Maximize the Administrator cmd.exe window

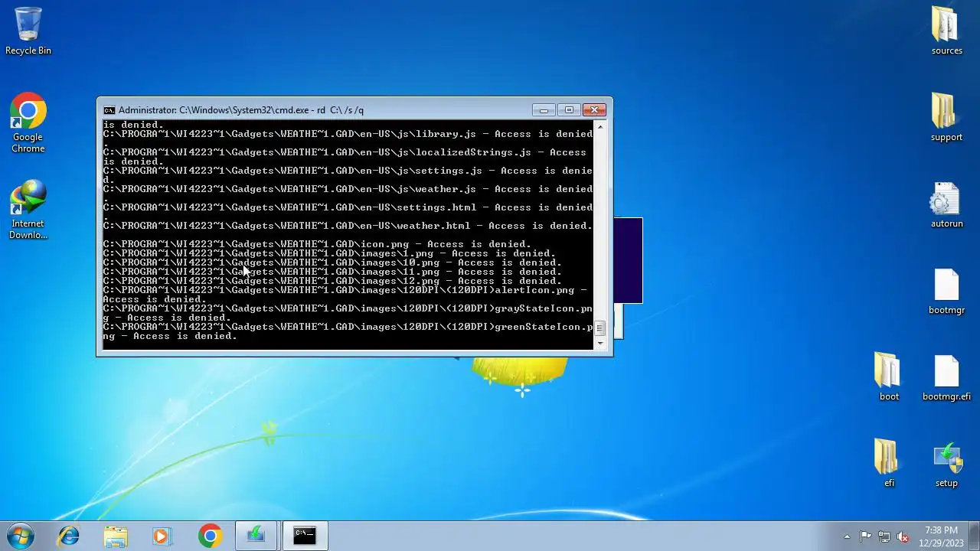pyautogui.click(x=569, y=110)
